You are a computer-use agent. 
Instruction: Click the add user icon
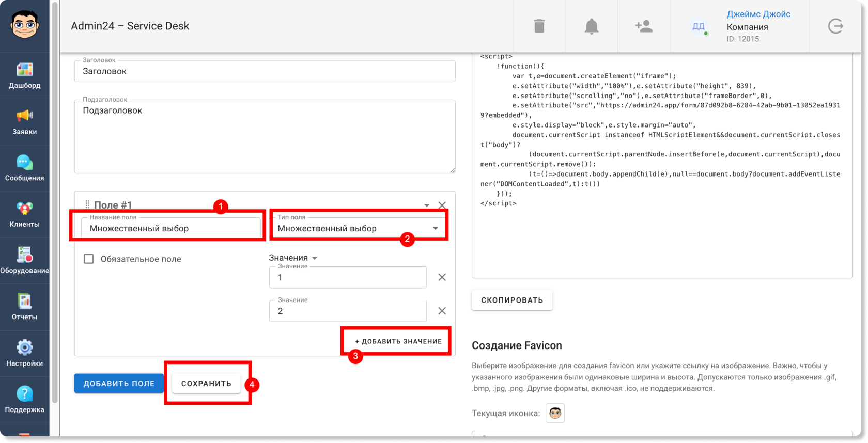[x=644, y=26]
